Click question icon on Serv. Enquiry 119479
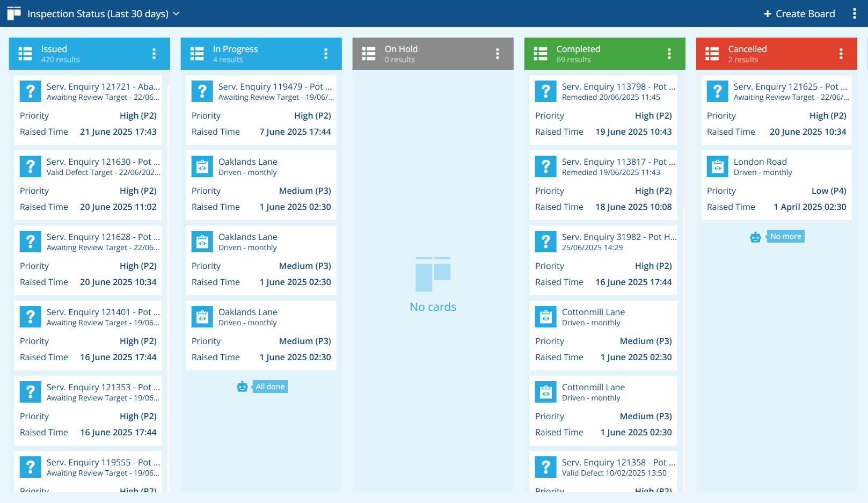The image size is (868, 503). pyautogui.click(x=202, y=91)
